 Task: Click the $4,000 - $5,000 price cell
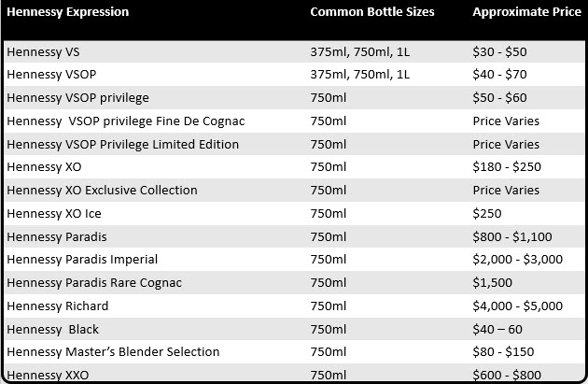click(x=517, y=306)
